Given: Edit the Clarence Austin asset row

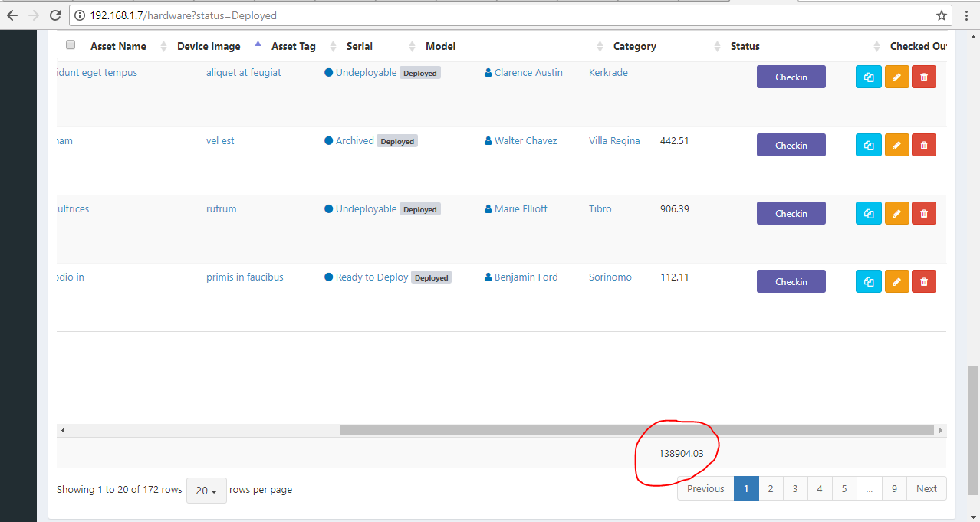Looking at the screenshot, I should point(896,77).
